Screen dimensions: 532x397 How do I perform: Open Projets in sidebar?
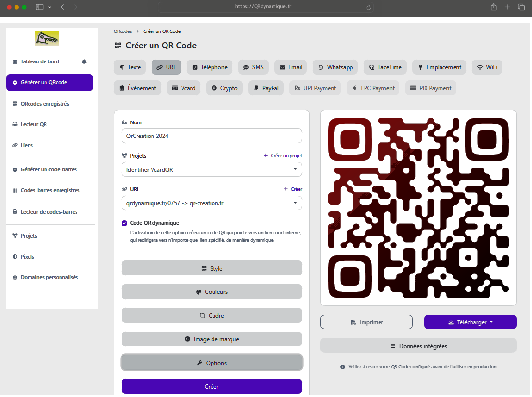click(x=29, y=236)
